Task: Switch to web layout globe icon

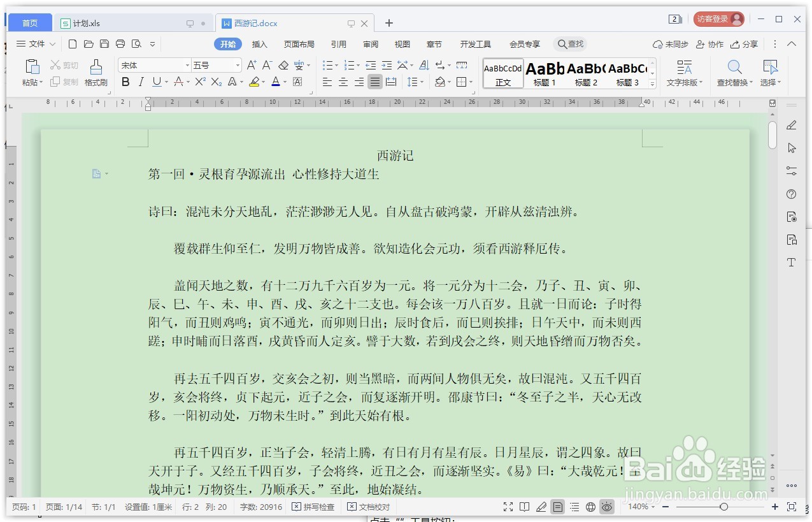Action: tap(590, 507)
